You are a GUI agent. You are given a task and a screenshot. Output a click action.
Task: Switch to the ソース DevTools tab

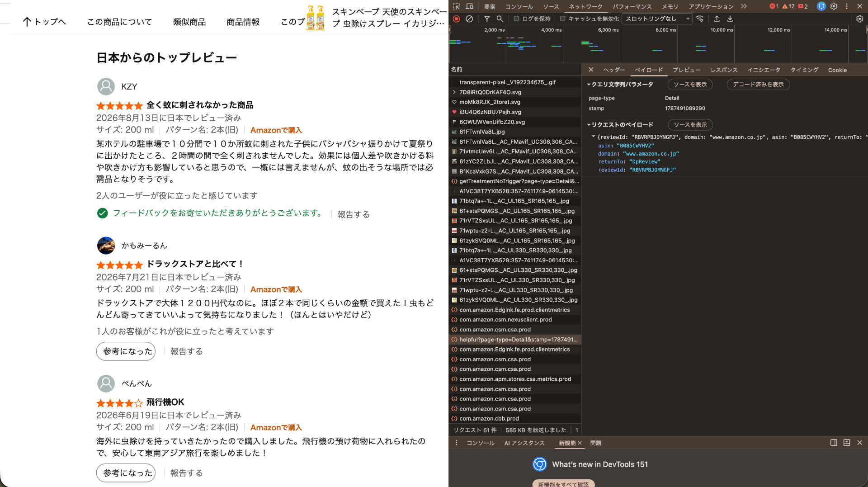[x=551, y=6]
